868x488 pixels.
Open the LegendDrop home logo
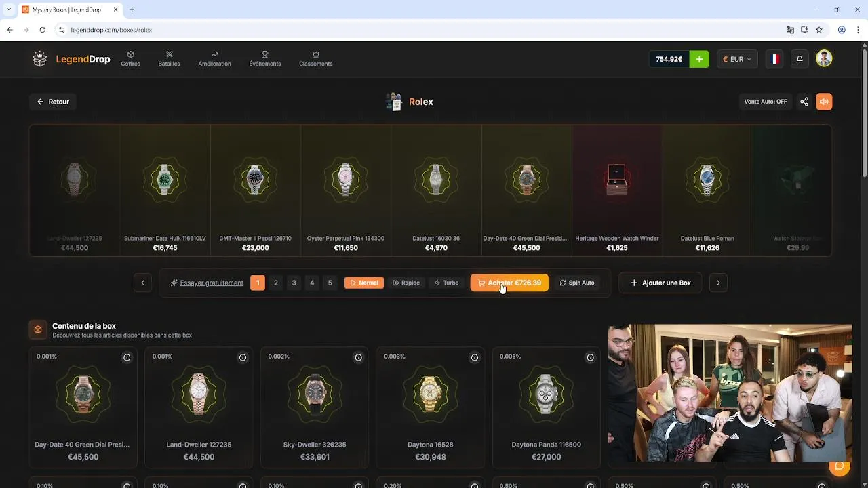point(71,59)
